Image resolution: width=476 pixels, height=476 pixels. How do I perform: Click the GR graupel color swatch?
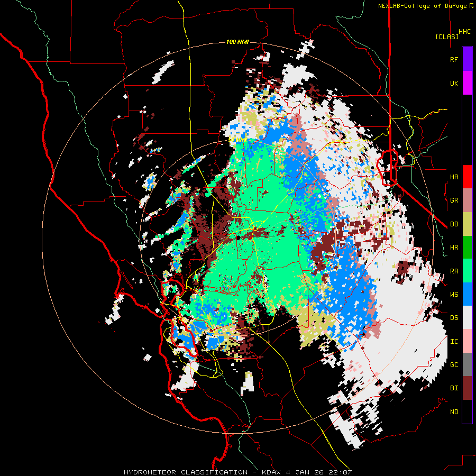[467, 200]
